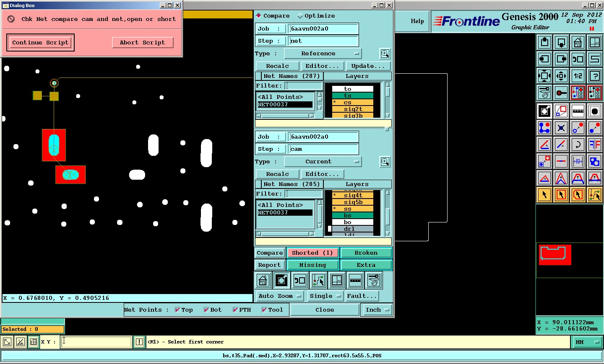Open the Type Reference dropdown
This screenshot has width=604, height=364.
(323, 54)
